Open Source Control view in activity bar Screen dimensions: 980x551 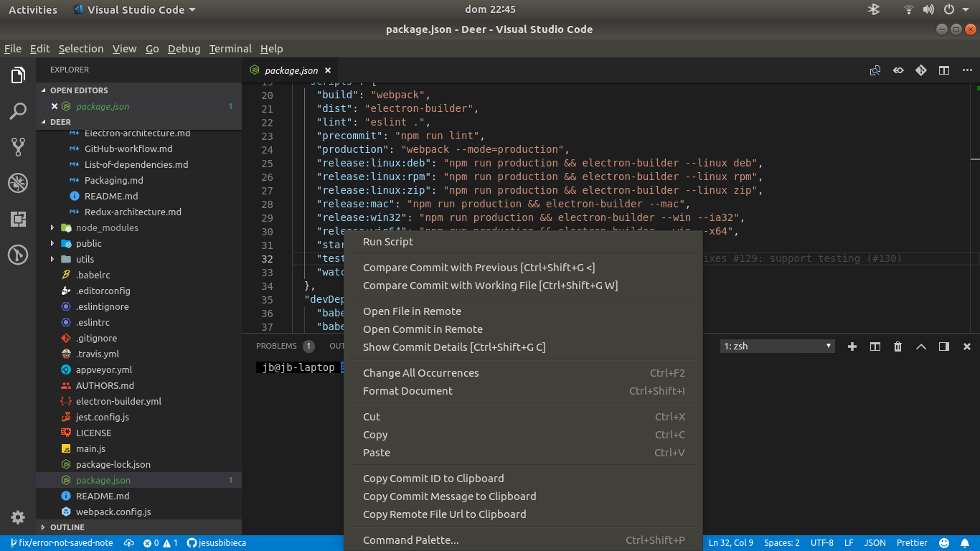pos(18,147)
